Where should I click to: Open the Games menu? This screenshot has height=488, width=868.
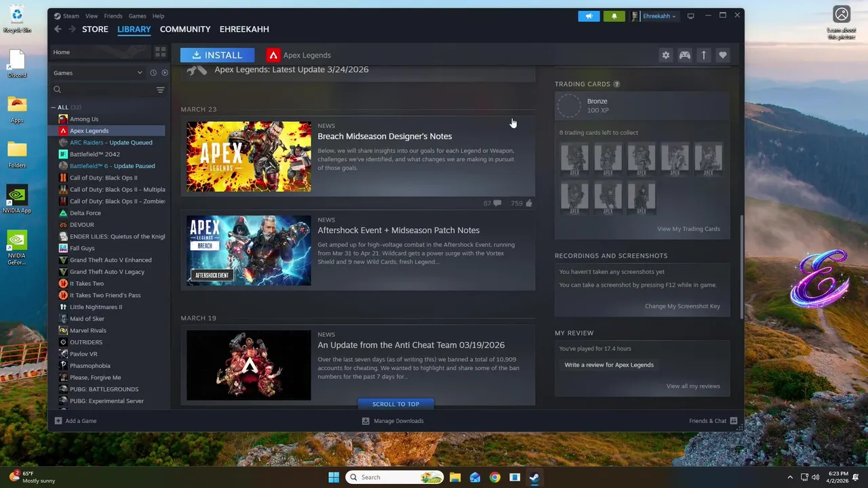(138, 16)
